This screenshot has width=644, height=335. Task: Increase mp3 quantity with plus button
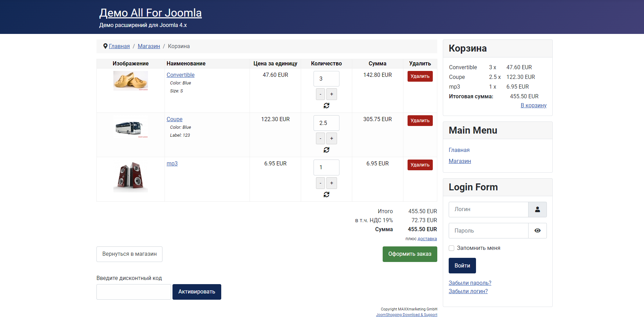(x=332, y=183)
